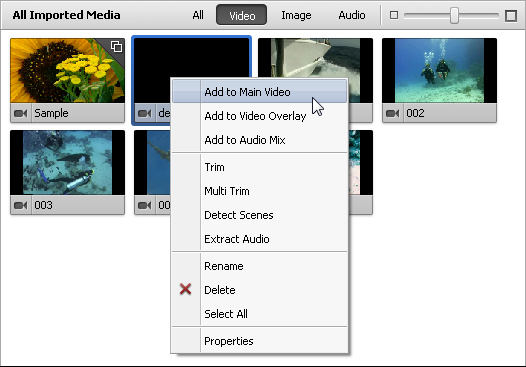Screen dimensions: 526x367
Task: Choose Add to Main Video
Action: (259, 92)
